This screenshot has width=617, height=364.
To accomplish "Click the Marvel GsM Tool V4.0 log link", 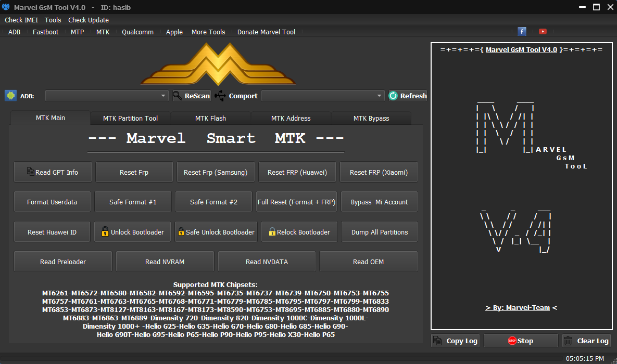I will point(521,49).
